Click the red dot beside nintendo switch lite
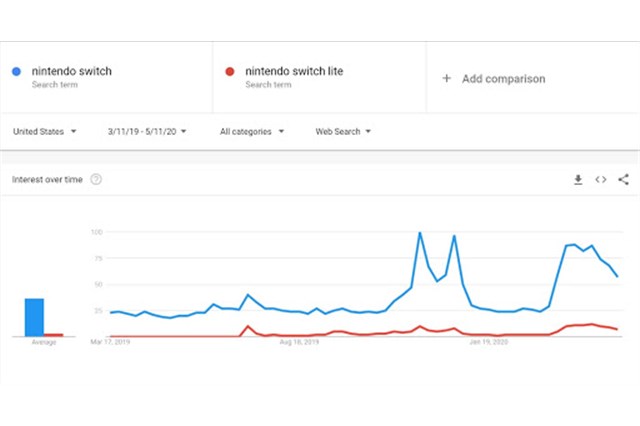This screenshot has height=426, width=640. pyautogui.click(x=230, y=72)
